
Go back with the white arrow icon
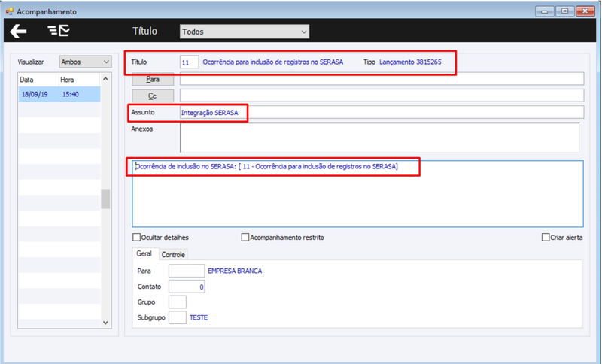coord(18,31)
